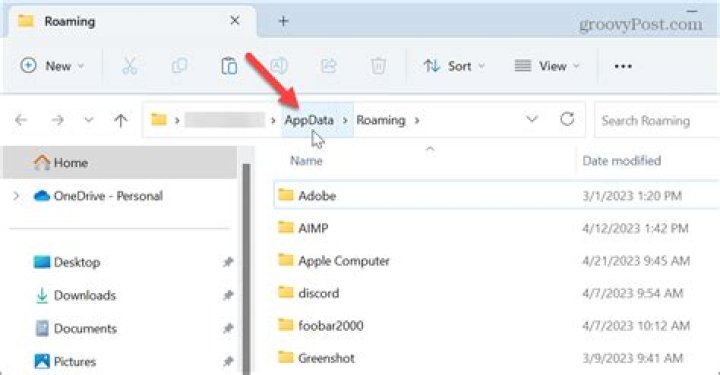Image resolution: width=720 pixels, height=375 pixels.
Task: Go back with the left arrow
Action: point(21,120)
